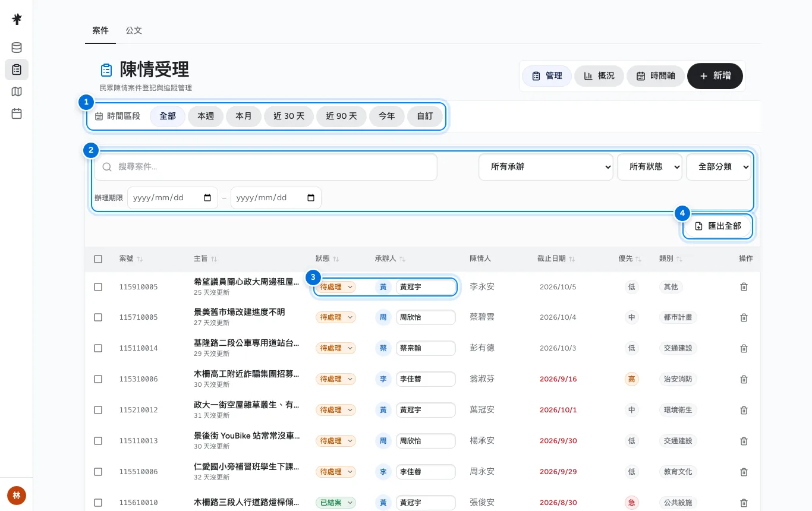Open the database icon in the sidebar

pyautogui.click(x=17, y=48)
